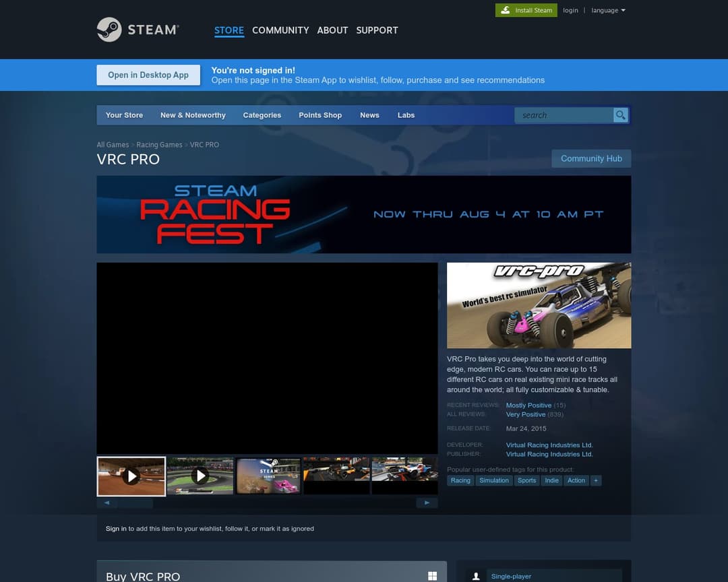Click the right arrow below the media carousel
The width and height of the screenshot is (728, 582).
(x=427, y=502)
